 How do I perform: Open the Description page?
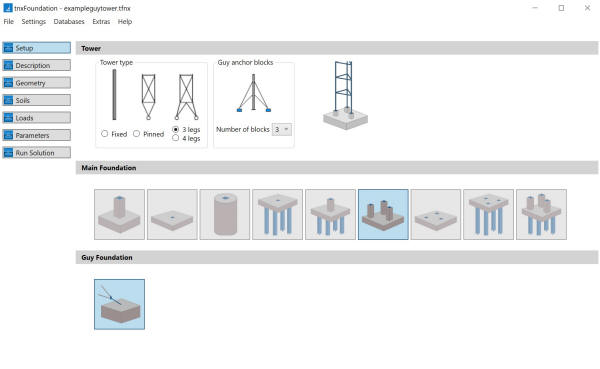point(37,65)
